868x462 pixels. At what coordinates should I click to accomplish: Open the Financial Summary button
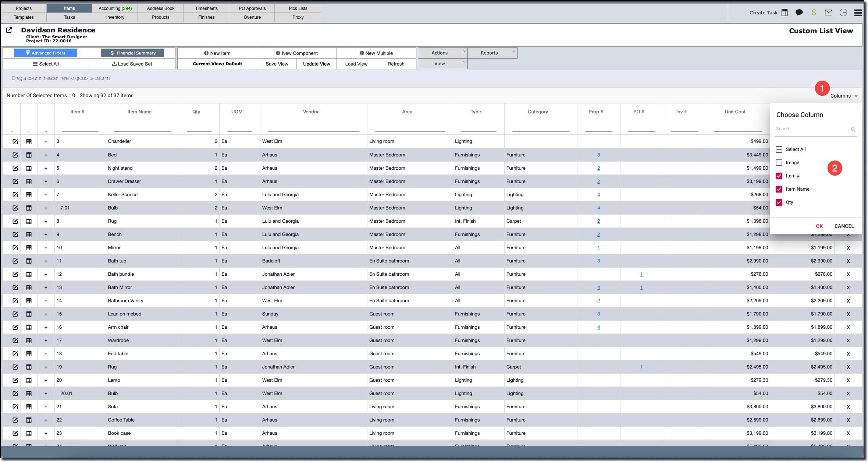pyautogui.click(x=132, y=53)
